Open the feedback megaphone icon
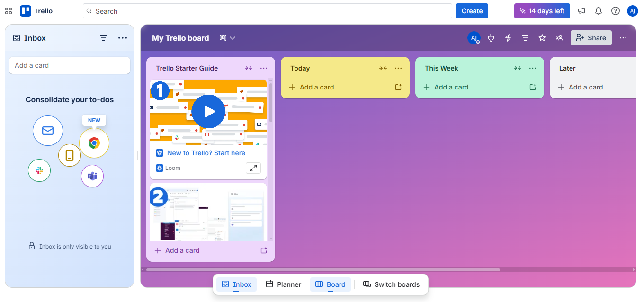This screenshot has height=302, width=644. pyautogui.click(x=581, y=11)
